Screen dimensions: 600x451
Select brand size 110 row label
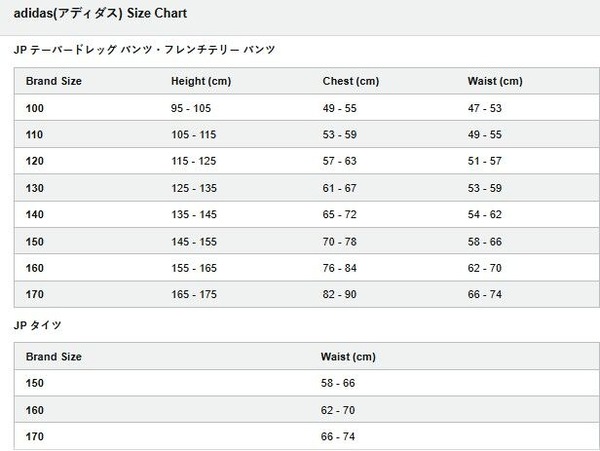click(34, 135)
